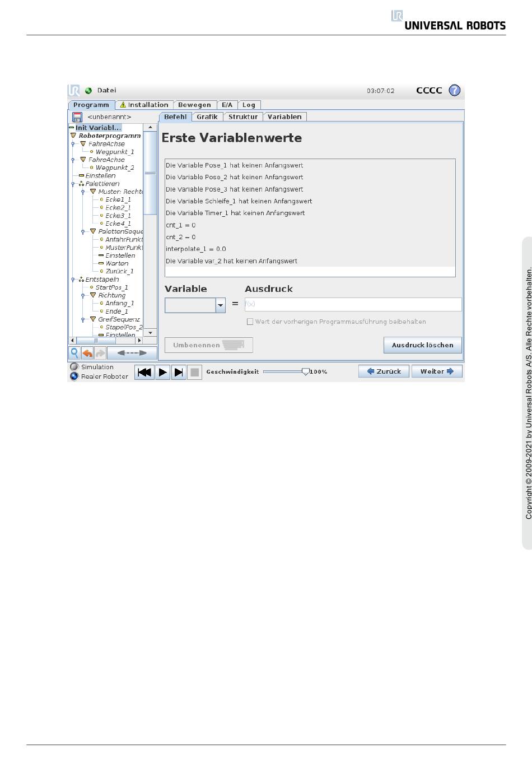The image size is (532, 772).
Task: Click tree scroll-up arrow
Action: (x=150, y=128)
